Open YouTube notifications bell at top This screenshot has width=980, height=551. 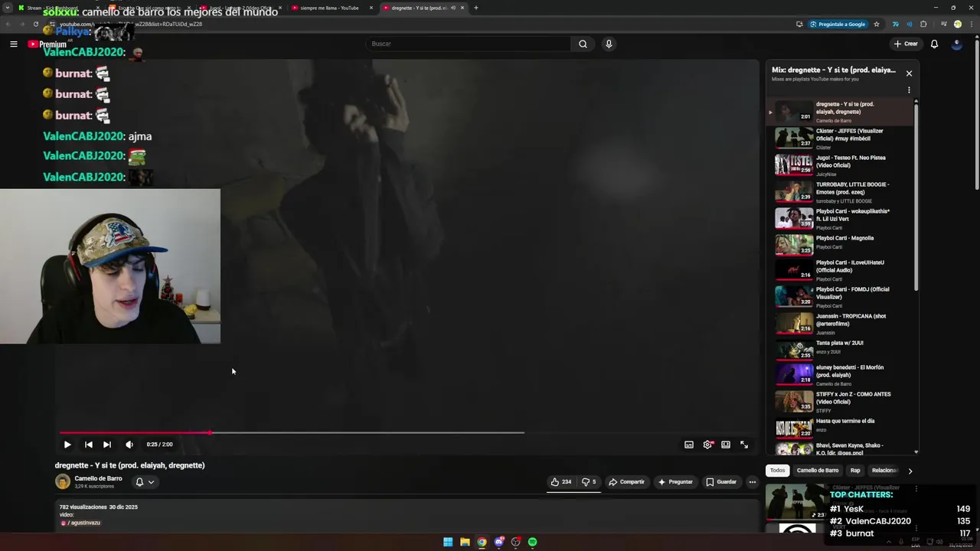point(934,44)
